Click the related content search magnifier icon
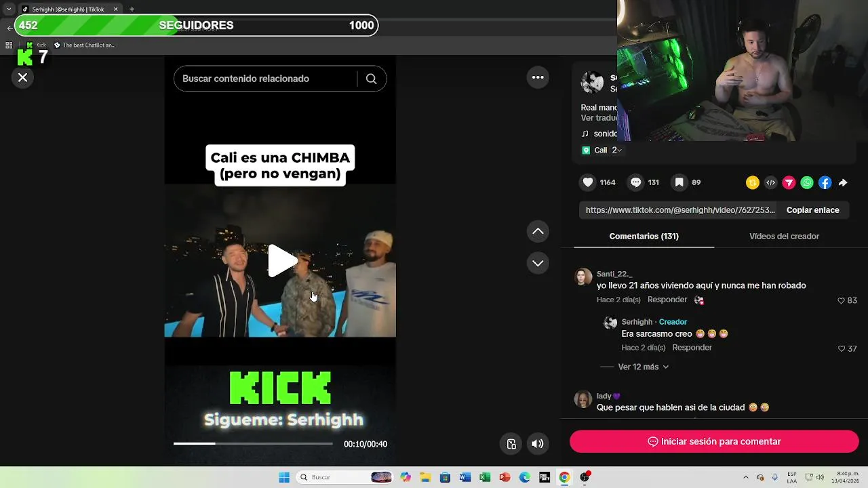The height and width of the screenshot is (488, 868). coord(371,79)
